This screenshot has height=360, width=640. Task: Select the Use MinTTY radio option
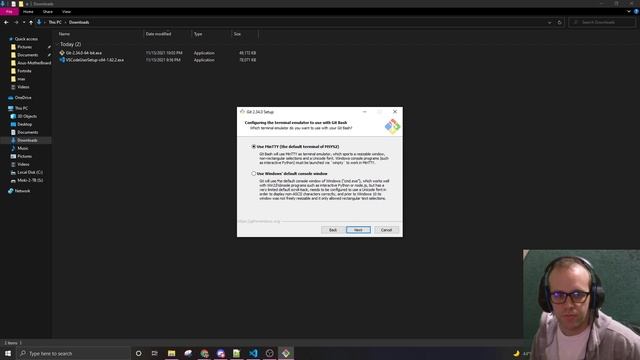click(253, 146)
